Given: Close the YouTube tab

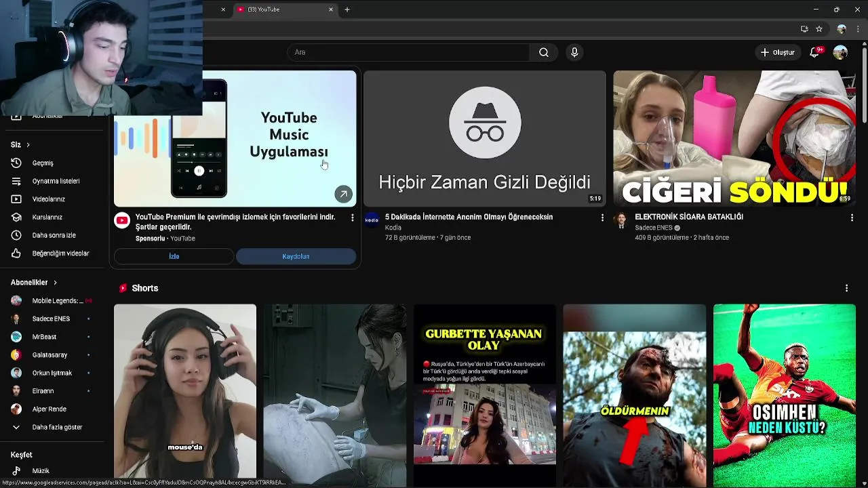Looking at the screenshot, I should pyautogui.click(x=331, y=9).
